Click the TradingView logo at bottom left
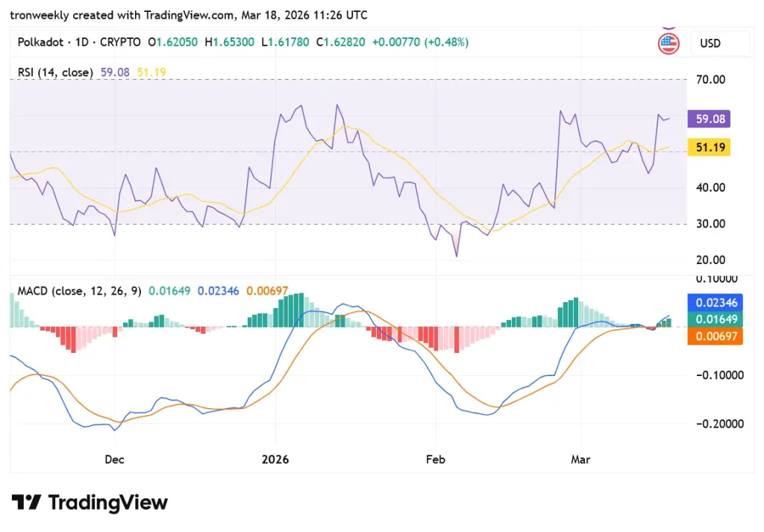Image resolution: width=764 pixels, height=532 pixels. [89, 502]
